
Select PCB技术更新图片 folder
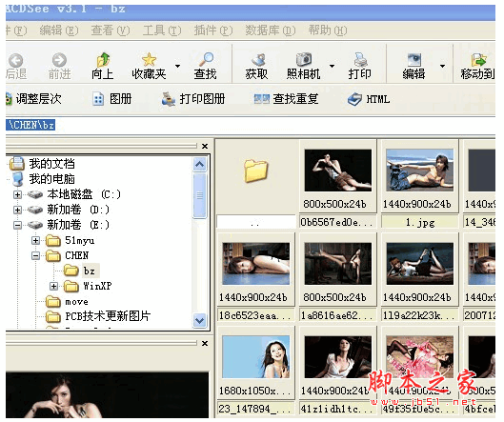[x=108, y=316]
